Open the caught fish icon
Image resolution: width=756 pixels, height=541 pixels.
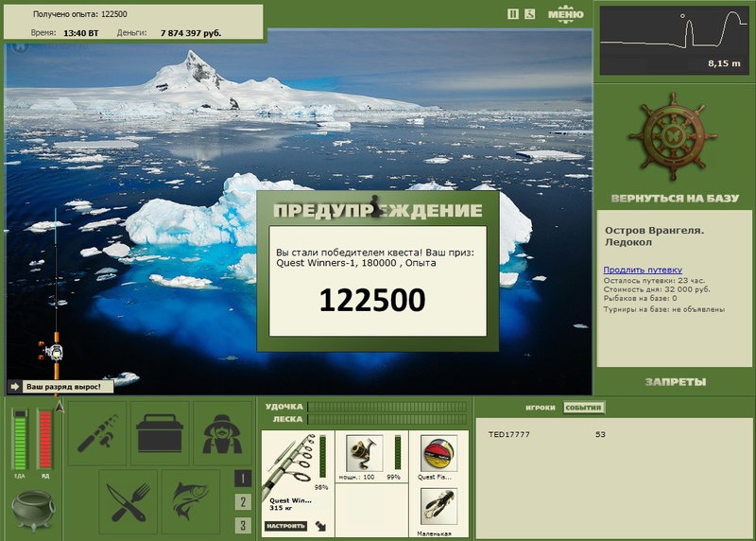pos(191,502)
